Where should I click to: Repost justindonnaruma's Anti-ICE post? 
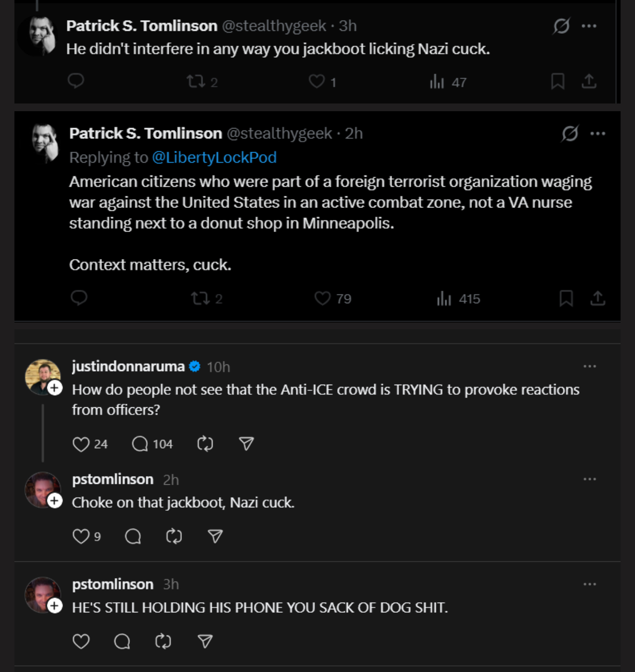pos(205,444)
